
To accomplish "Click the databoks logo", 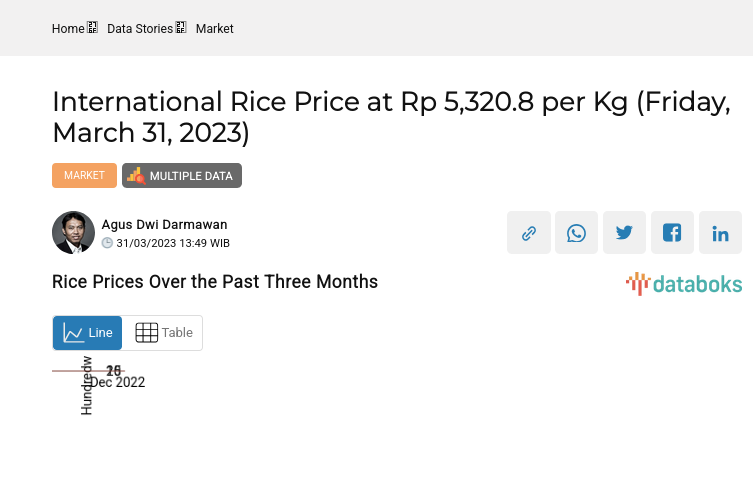I will coord(684,284).
